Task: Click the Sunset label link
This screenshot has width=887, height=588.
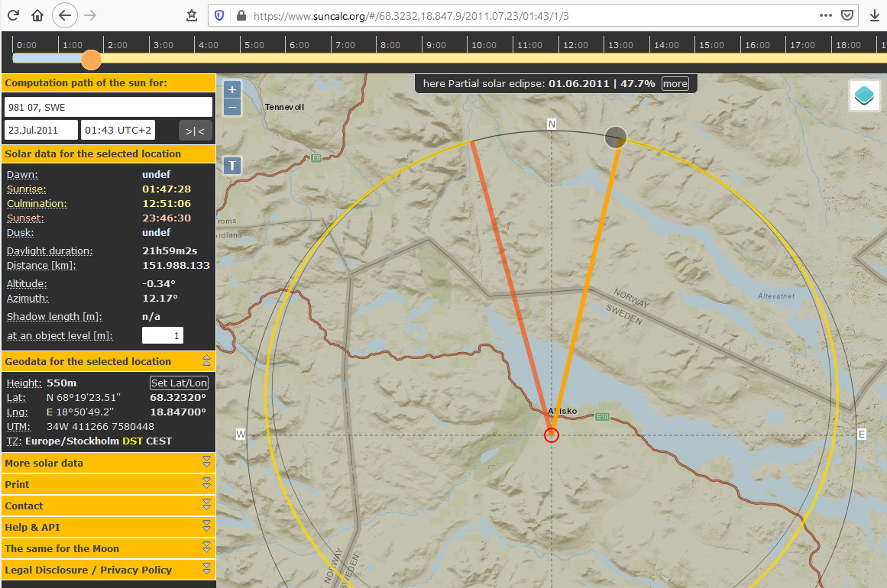Action: coord(25,218)
